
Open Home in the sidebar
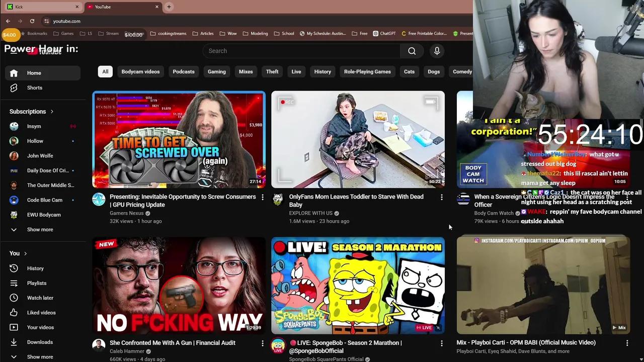pyautogui.click(x=43, y=73)
